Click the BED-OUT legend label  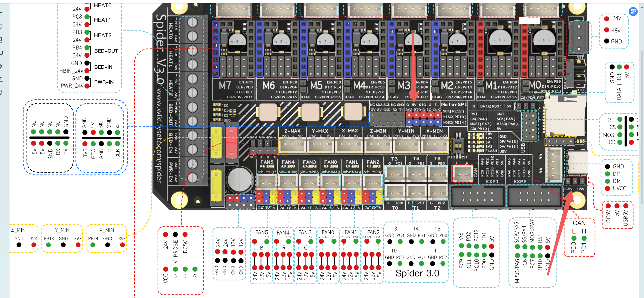pos(106,51)
